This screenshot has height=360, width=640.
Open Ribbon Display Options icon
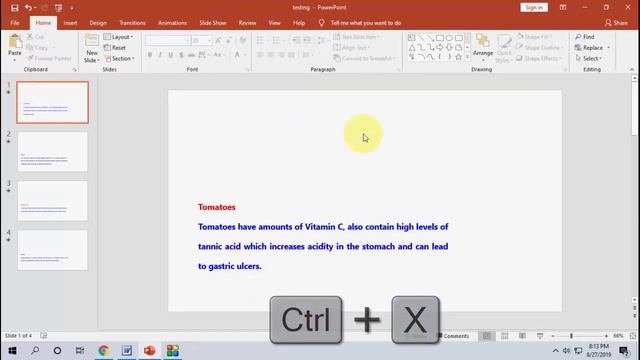click(563, 8)
